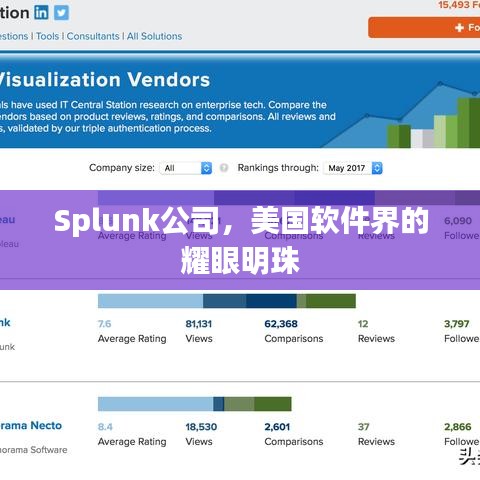Click the 8.4 Average Rating value
The image size is (480, 480).
coord(105,427)
